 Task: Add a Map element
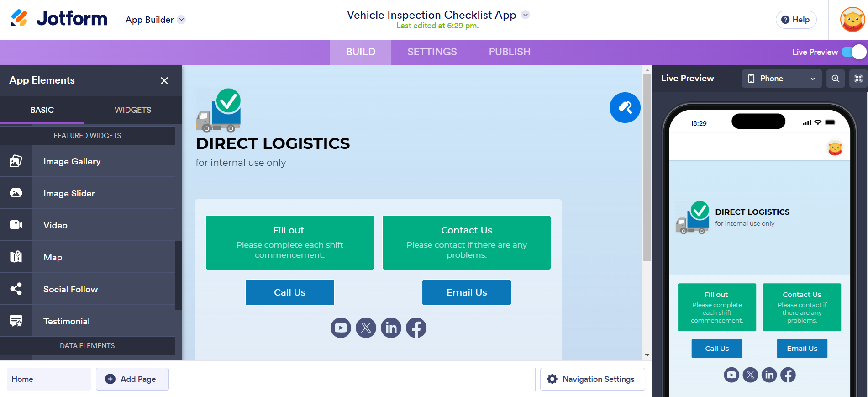tap(52, 257)
